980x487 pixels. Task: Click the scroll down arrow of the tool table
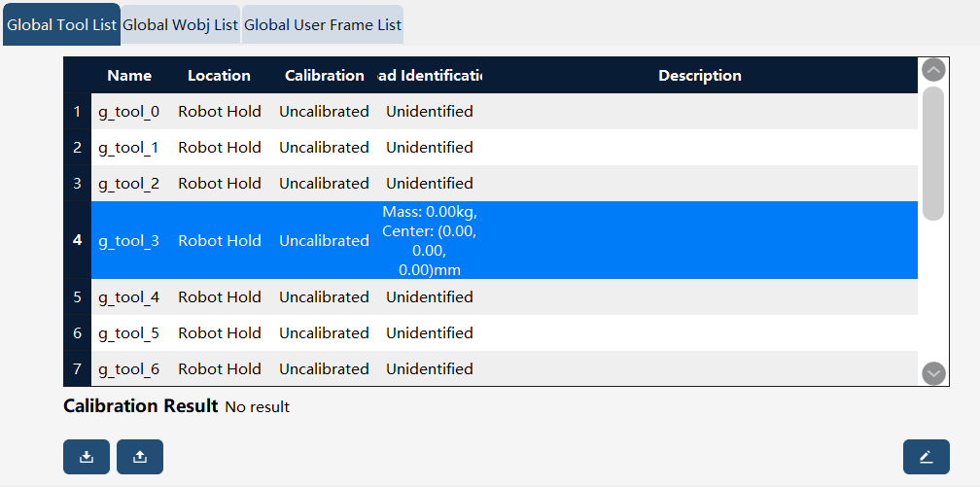[933, 373]
